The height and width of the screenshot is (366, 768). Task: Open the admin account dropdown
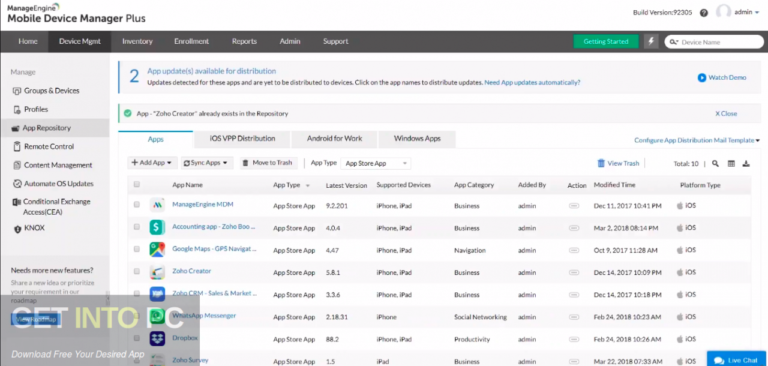click(746, 13)
